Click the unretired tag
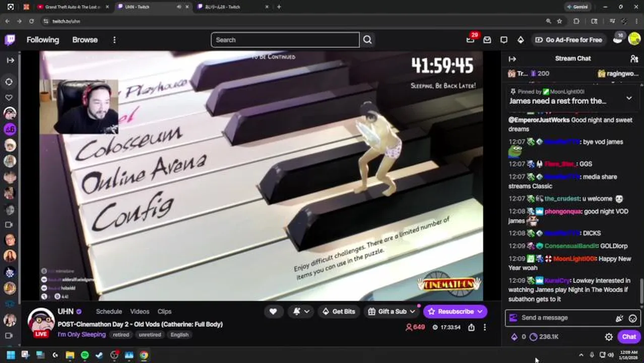The width and height of the screenshot is (644, 363). (x=150, y=334)
